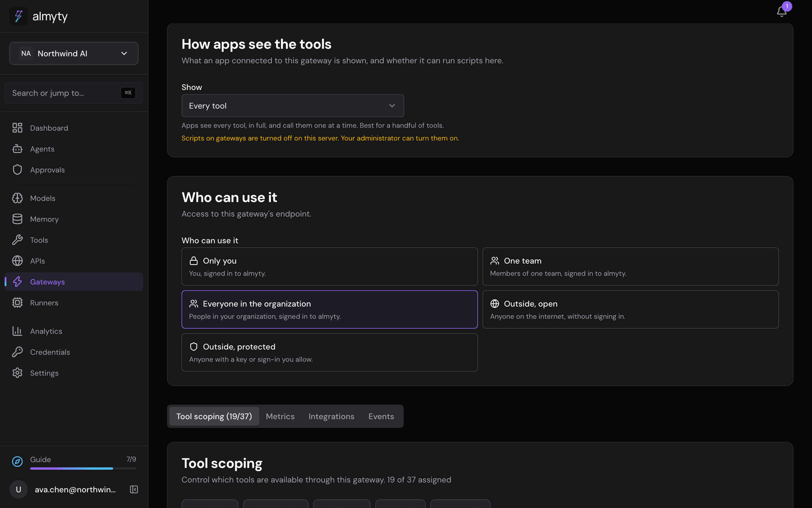This screenshot has height=508, width=812.
Task: Click the Guide progress bar
Action: pyautogui.click(x=83, y=468)
